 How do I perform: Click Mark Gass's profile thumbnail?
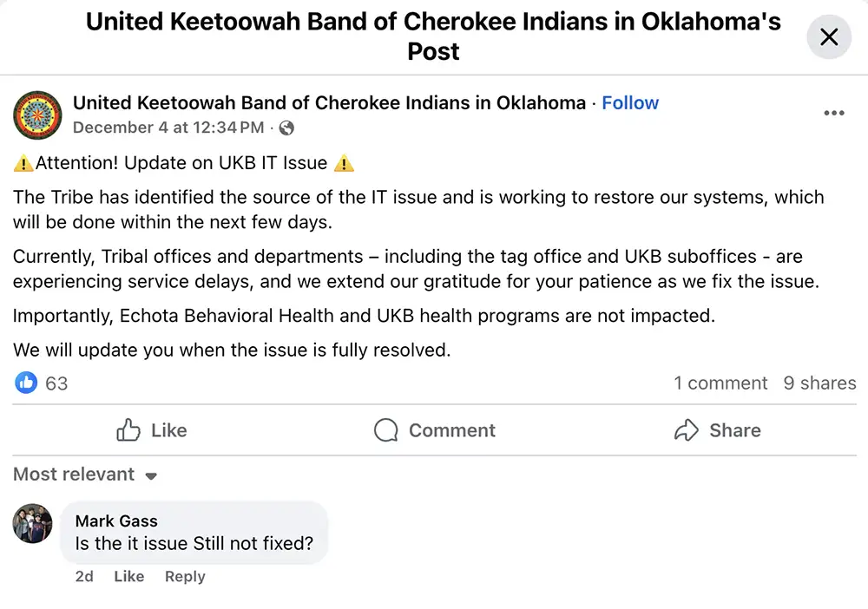[32, 524]
